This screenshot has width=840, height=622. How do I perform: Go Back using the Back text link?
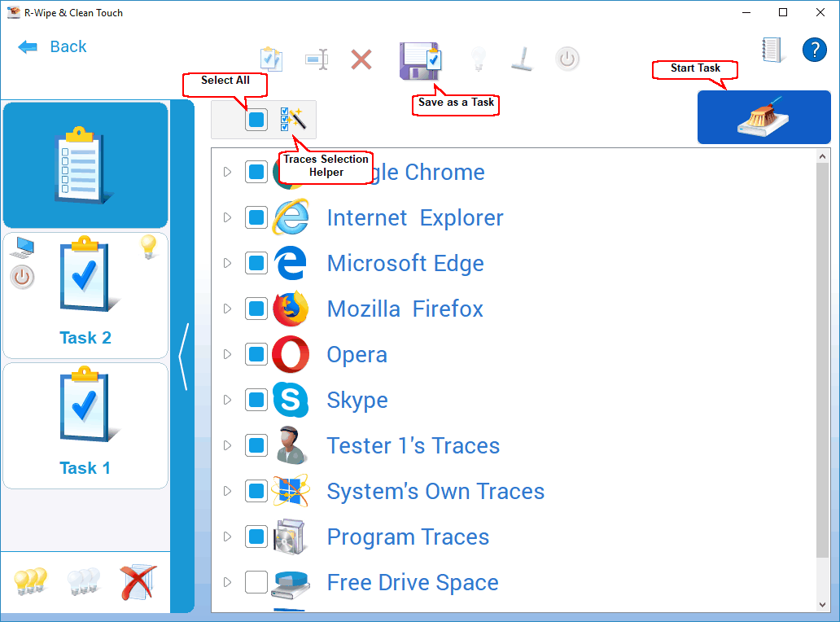pos(68,46)
